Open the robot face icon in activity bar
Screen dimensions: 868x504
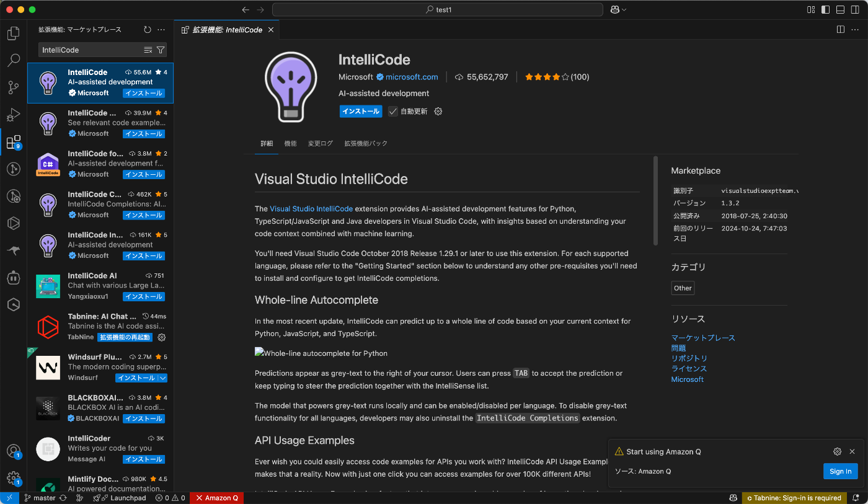(x=13, y=278)
